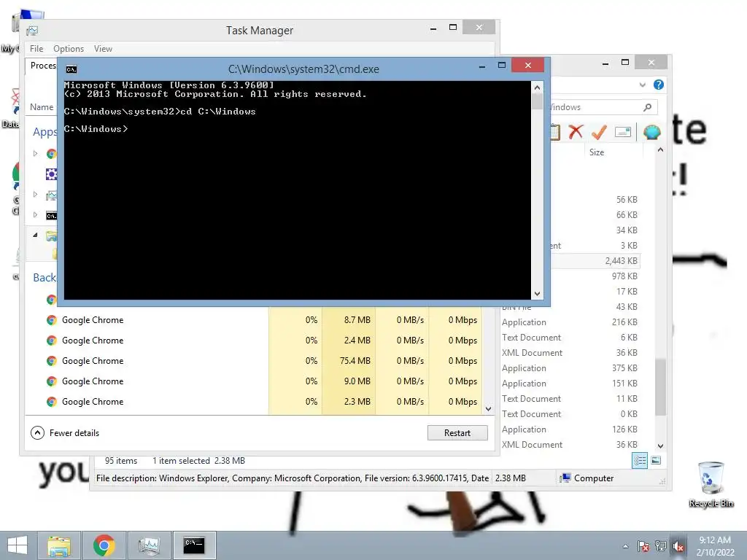The width and height of the screenshot is (747, 560).
Task: Expand the Chrome app group in Task Manager
Action: (x=35, y=153)
